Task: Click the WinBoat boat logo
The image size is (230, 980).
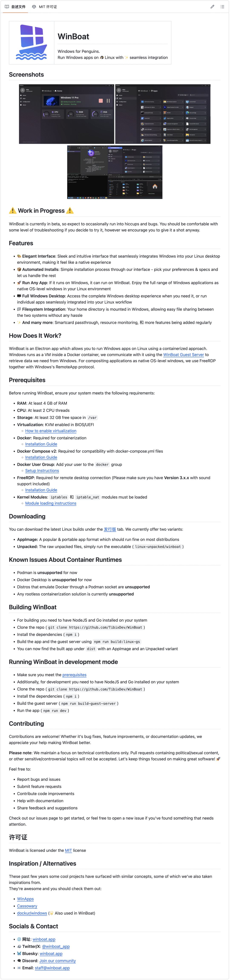Action: pos(32,42)
